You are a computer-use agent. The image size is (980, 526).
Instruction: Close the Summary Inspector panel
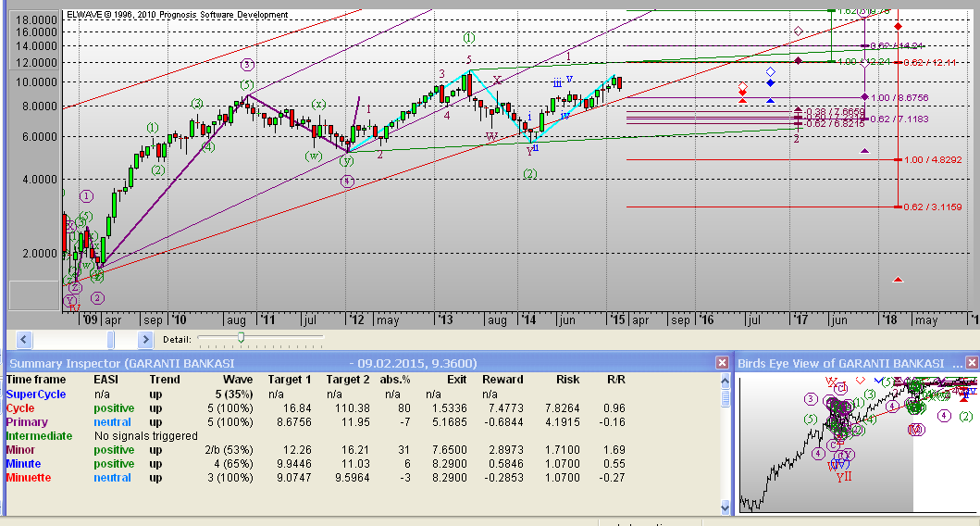point(722,363)
